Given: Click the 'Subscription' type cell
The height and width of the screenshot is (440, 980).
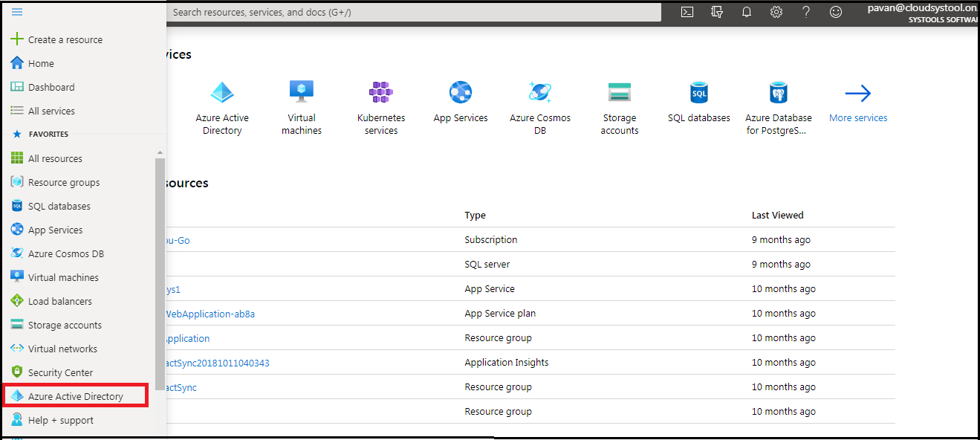Looking at the screenshot, I should (x=490, y=240).
